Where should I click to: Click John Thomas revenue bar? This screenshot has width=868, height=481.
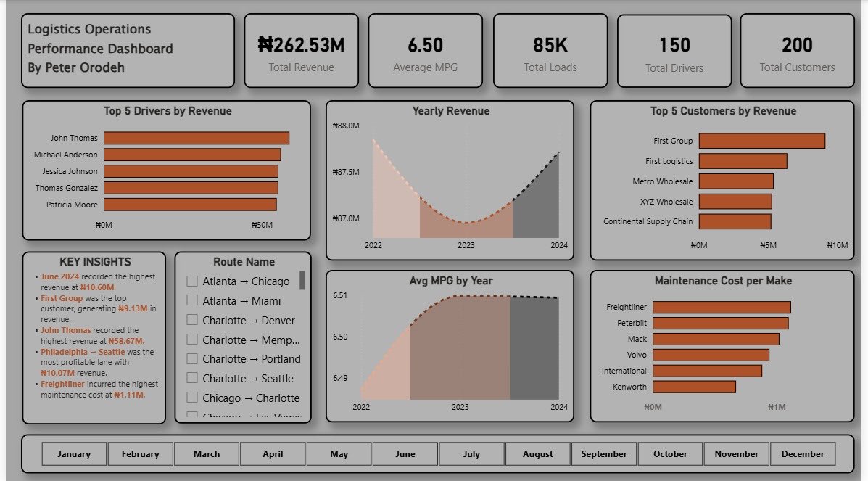[x=197, y=138]
